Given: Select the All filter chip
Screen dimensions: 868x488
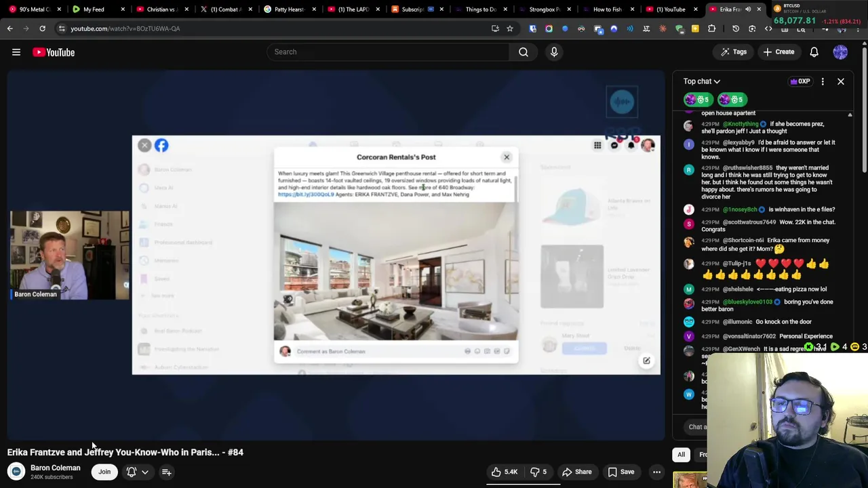Looking at the screenshot, I should tap(681, 455).
